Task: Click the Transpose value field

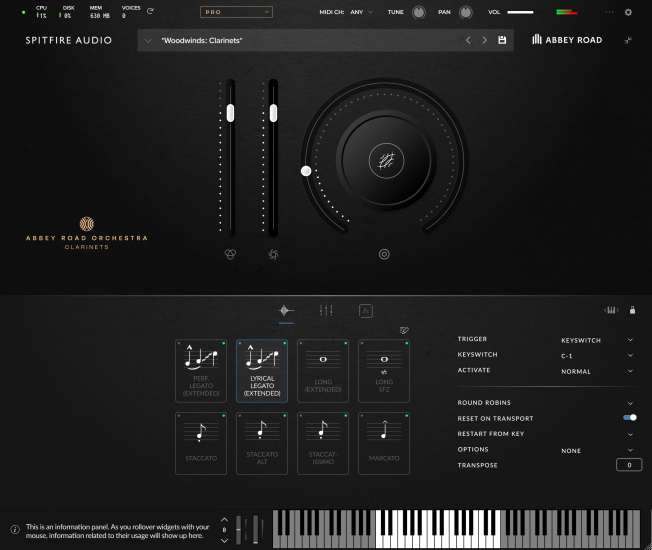Action: click(x=629, y=465)
